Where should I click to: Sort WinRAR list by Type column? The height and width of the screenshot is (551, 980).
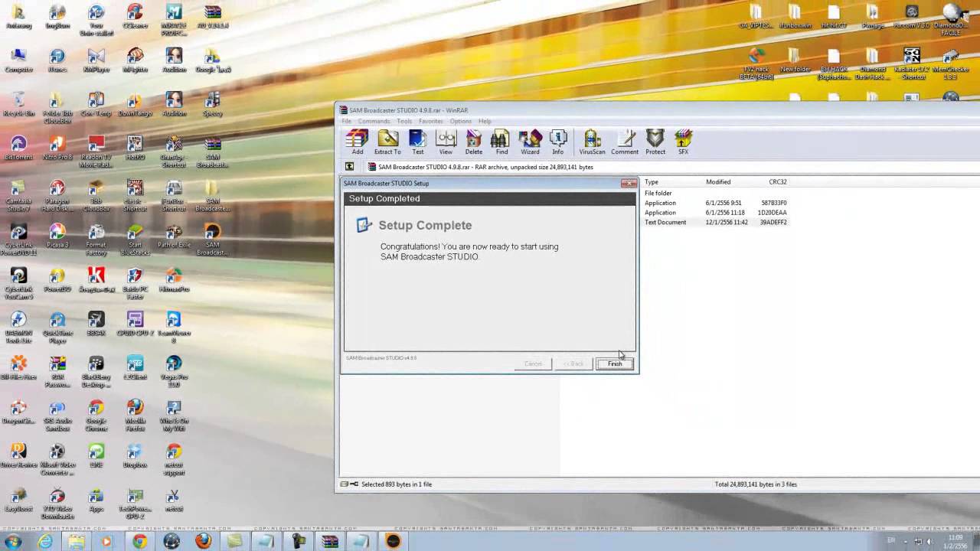click(x=652, y=182)
